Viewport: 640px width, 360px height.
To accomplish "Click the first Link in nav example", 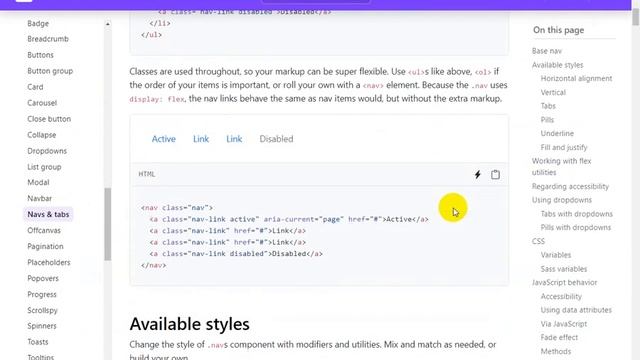I will click(x=201, y=139).
